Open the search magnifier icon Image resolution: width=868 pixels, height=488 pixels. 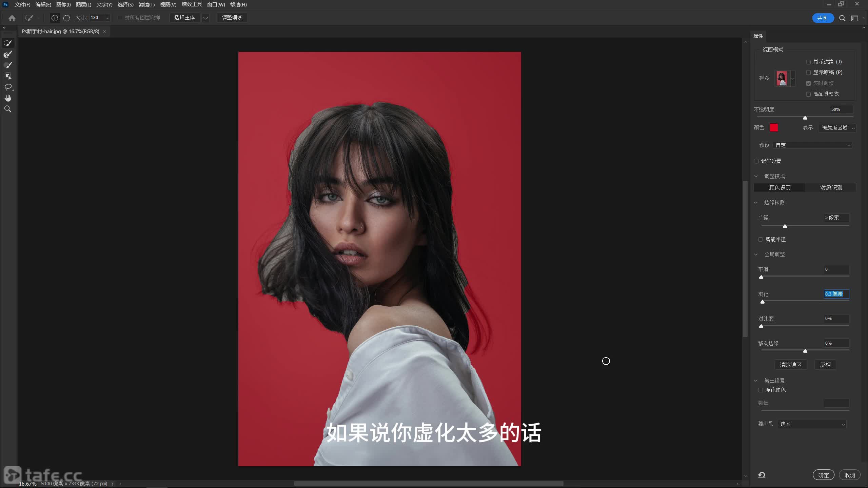point(842,18)
